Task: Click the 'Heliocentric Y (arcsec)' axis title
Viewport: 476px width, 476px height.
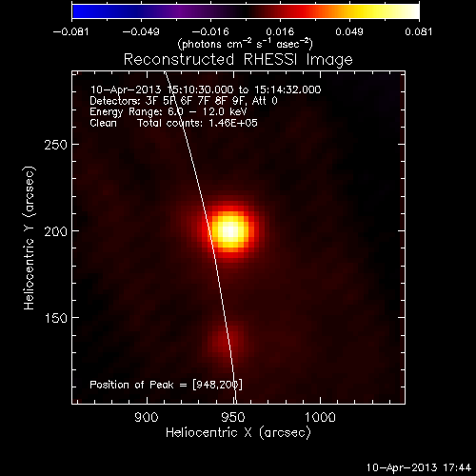Action: (x=29, y=238)
